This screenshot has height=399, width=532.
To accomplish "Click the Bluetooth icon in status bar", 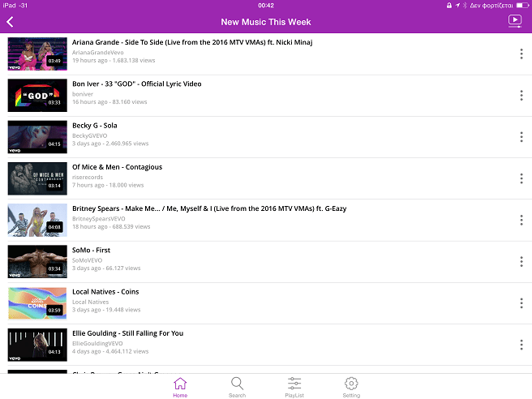I will [x=465, y=6].
